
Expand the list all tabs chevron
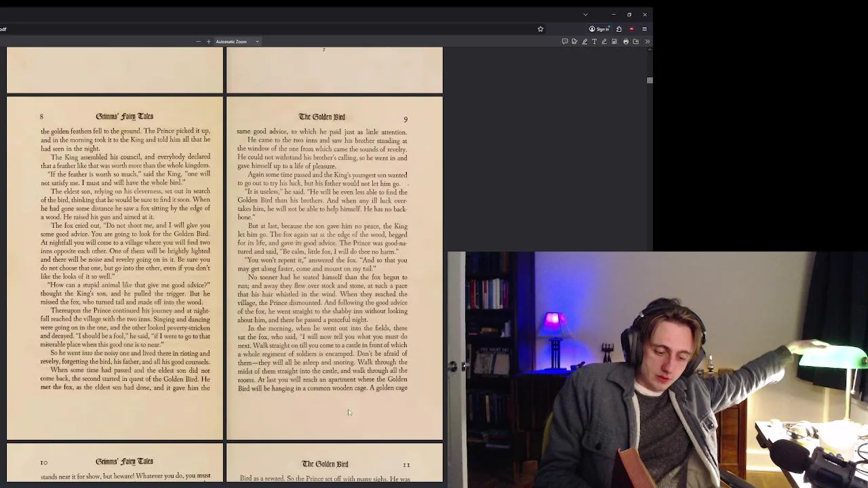[x=585, y=14]
